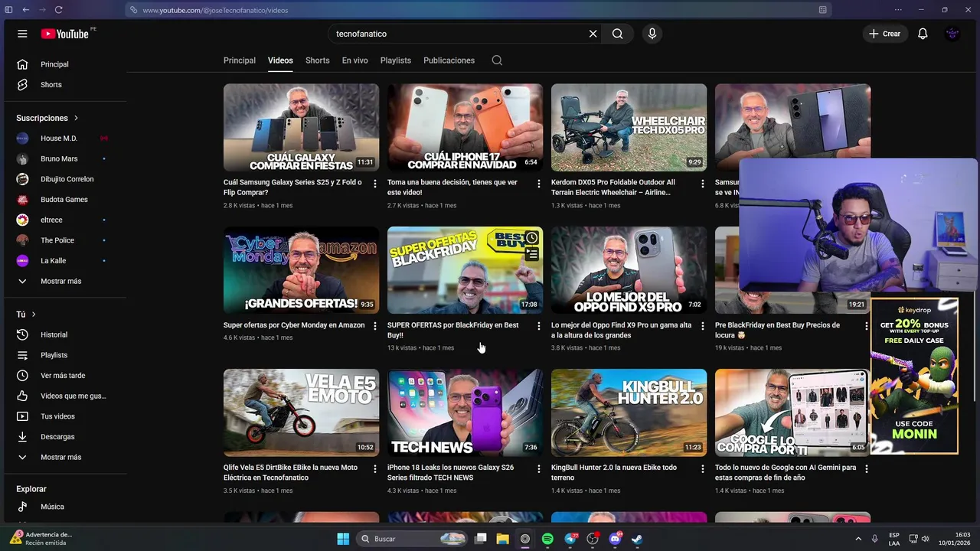Open Dibujito Correlon subscription
Viewport: 980px width, 551px height.
(64, 179)
